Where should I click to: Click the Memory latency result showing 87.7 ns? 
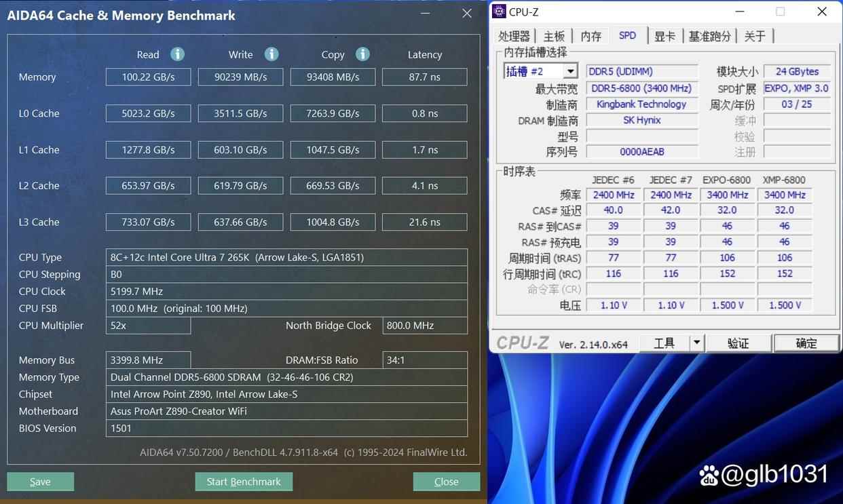click(424, 77)
